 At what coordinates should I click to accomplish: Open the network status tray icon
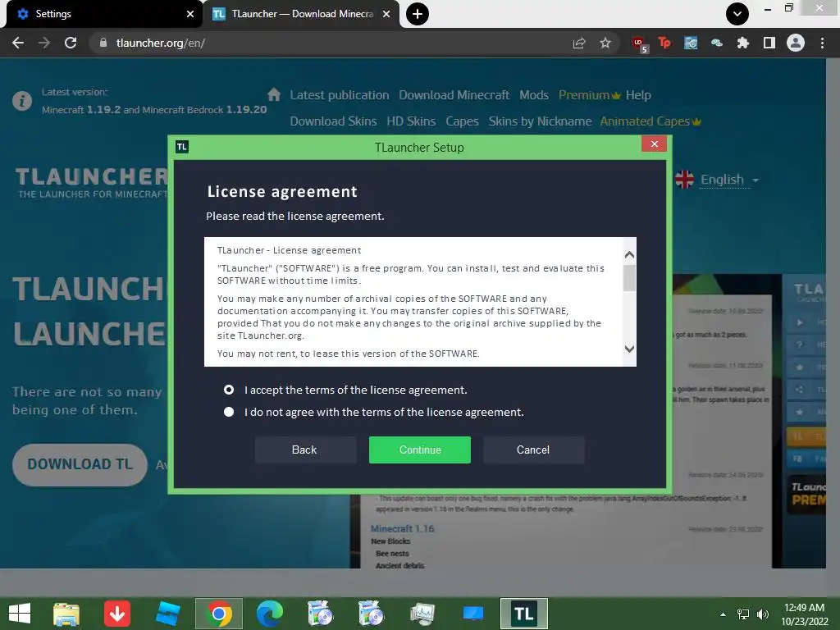tap(743, 614)
